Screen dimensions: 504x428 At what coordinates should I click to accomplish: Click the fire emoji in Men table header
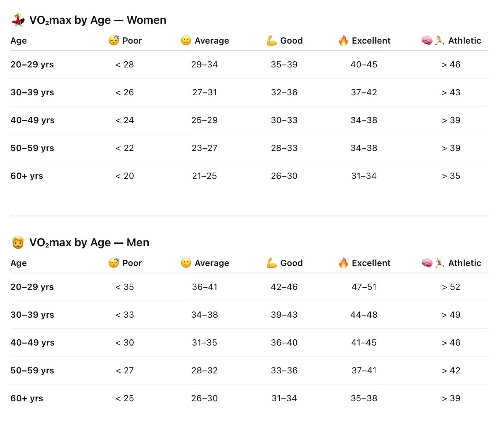343,263
